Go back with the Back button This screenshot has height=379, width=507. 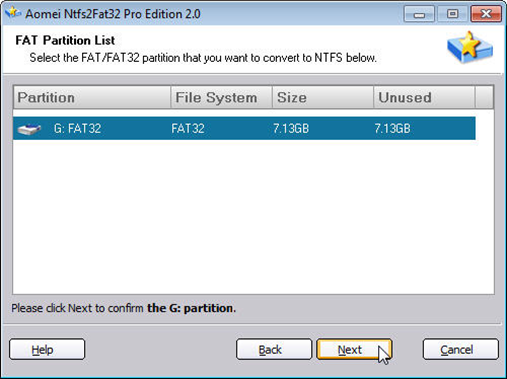(x=274, y=349)
